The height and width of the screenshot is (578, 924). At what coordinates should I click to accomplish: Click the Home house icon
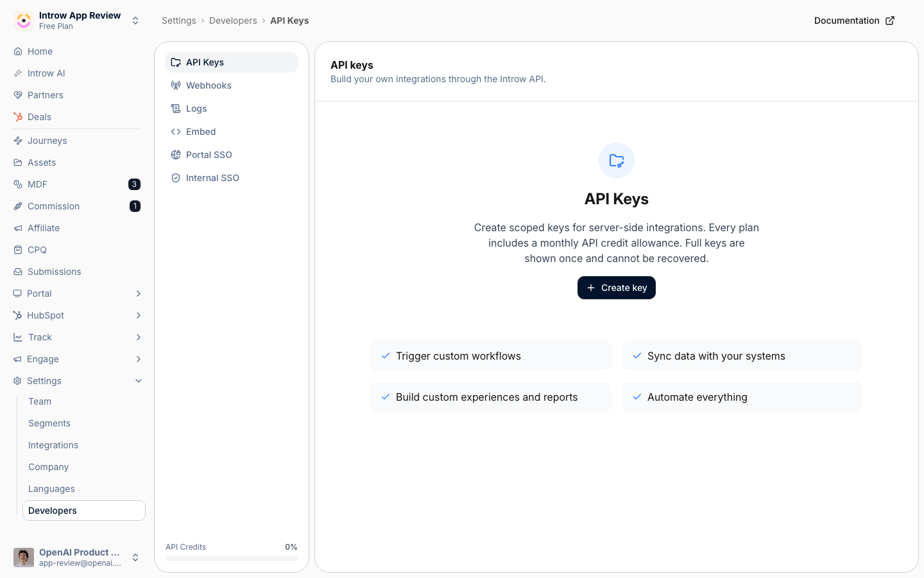pyautogui.click(x=18, y=51)
